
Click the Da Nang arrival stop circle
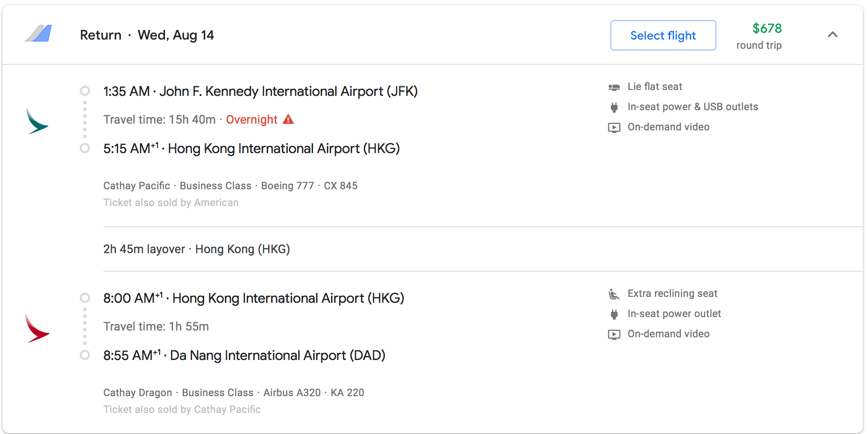click(x=85, y=355)
